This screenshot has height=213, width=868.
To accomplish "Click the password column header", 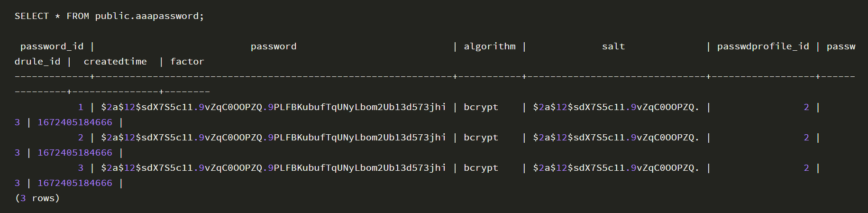I will click(x=274, y=46).
